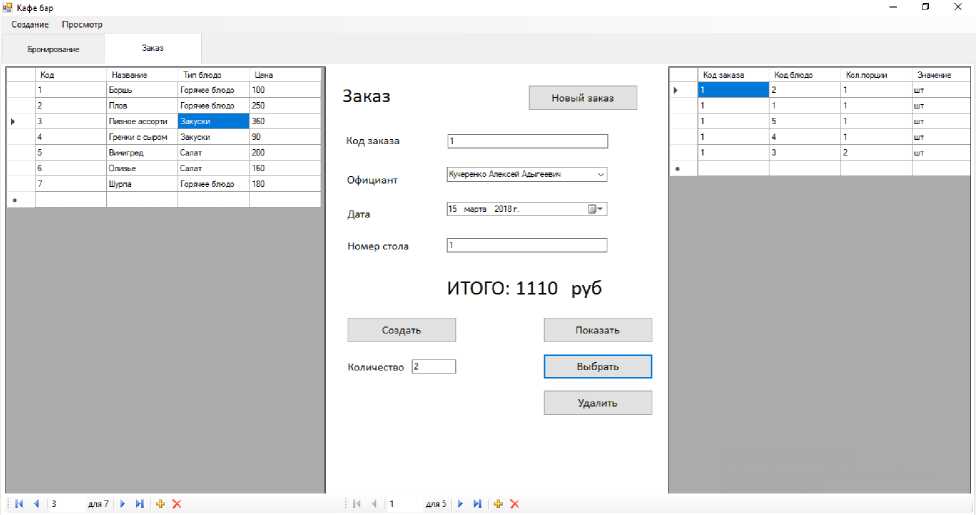Sort dishes by Тип блюда column header
976x515 pixels.
coord(214,75)
